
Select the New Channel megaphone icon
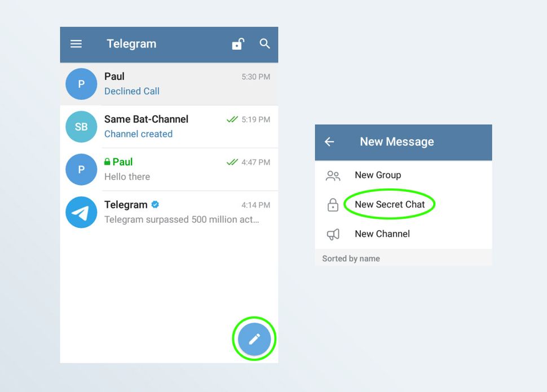[x=333, y=234]
